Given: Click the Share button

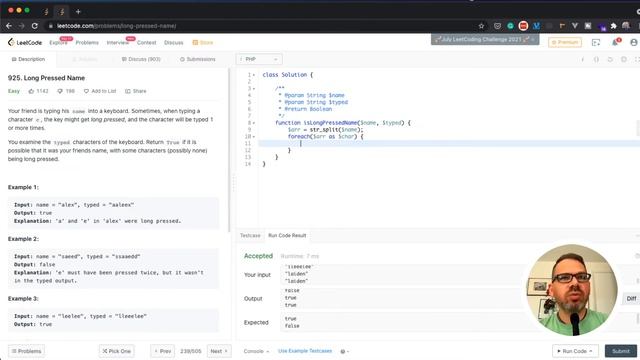Looking at the screenshot, I should click(x=136, y=91).
